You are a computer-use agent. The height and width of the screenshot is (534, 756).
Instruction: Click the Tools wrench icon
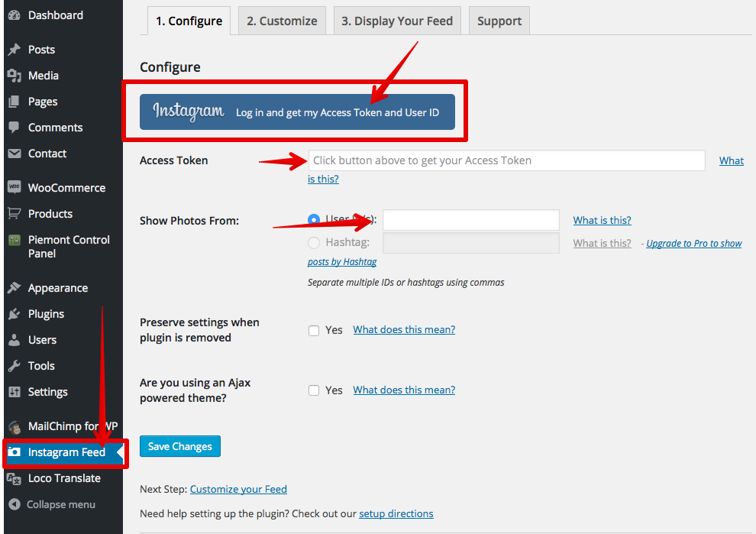(14, 366)
